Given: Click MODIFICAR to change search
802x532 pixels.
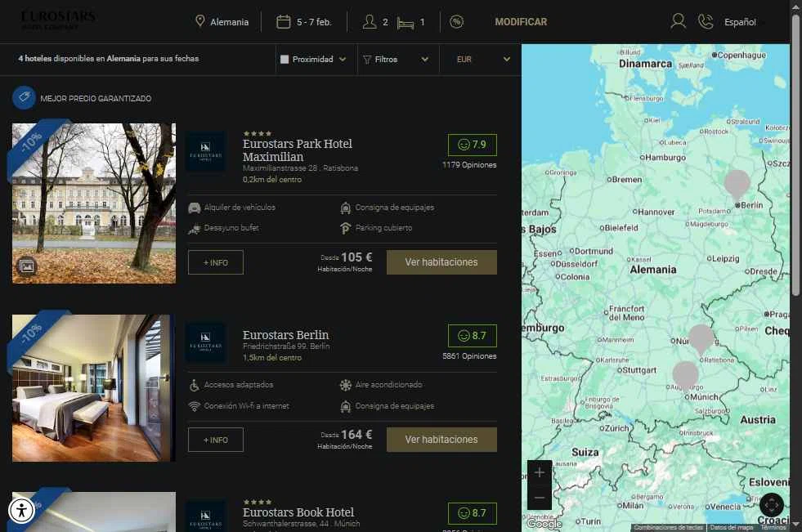Looking at the screenshot, I should (521, 21).
